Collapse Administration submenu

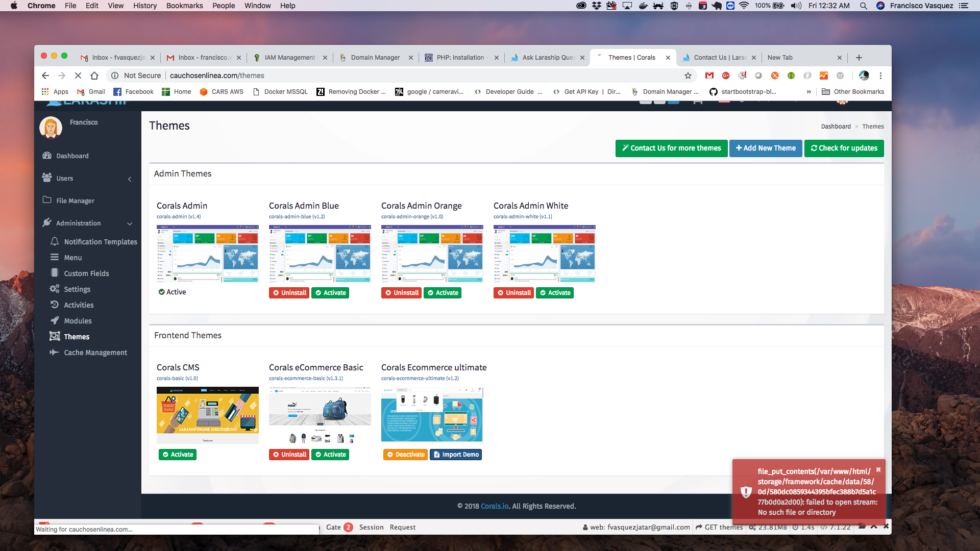[x=130, y=223]
